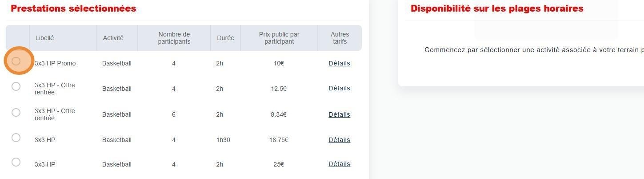Screen dimensions: 644x179
Task: Select the 12.5€ Offre rentrée radio option
Action: [16, 86]
